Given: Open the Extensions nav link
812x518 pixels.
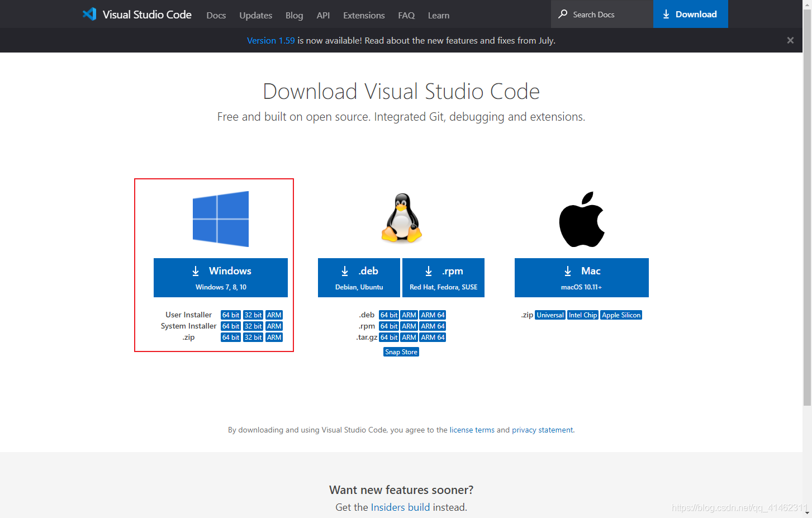Looking at the screenshot, I should 364,15.
